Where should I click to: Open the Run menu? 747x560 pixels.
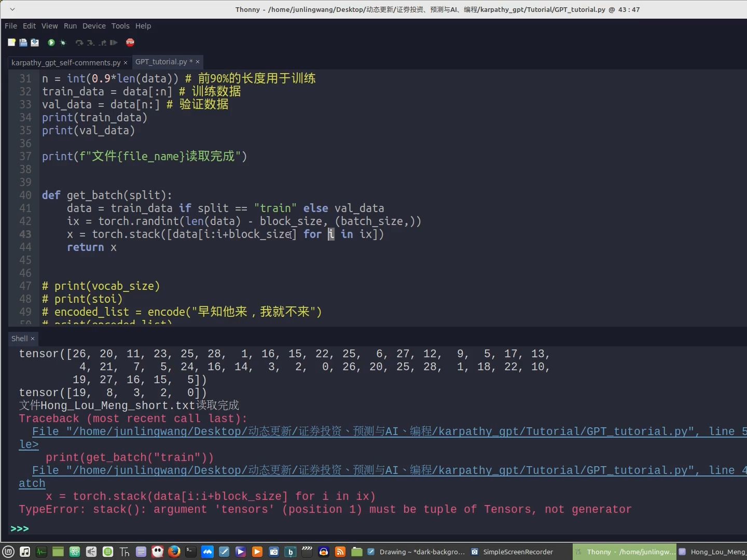pyautogui.click(x=70, y=26)
